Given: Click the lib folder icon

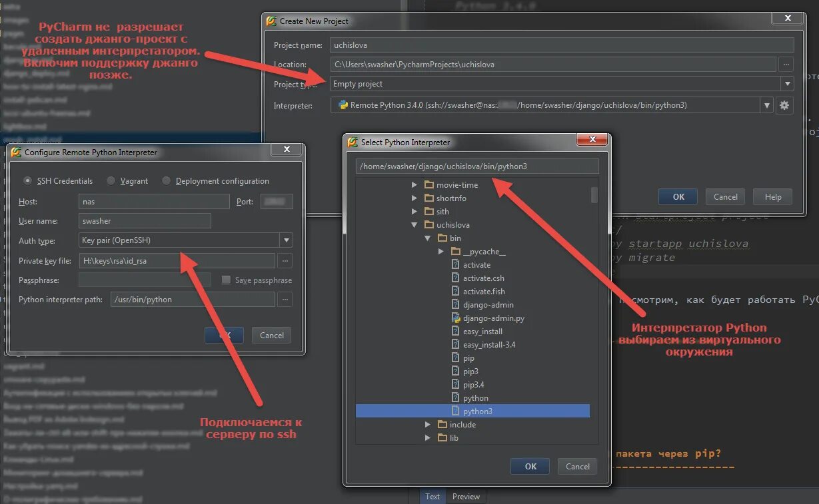Looking at the screenshot, I should point(442,438).
